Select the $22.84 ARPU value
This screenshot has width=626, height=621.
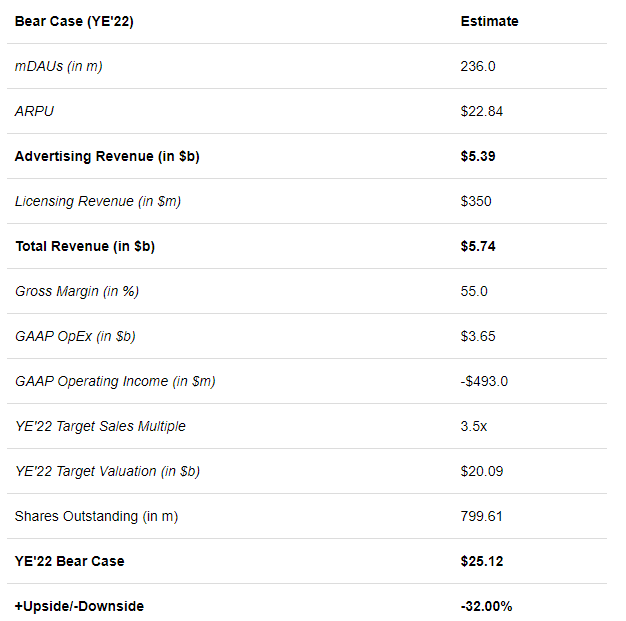pyautogui.click(x=481, y=111)
